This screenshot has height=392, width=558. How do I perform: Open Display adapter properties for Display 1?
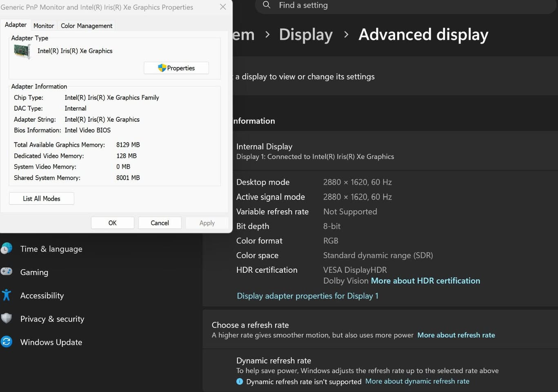coord(307,296)
